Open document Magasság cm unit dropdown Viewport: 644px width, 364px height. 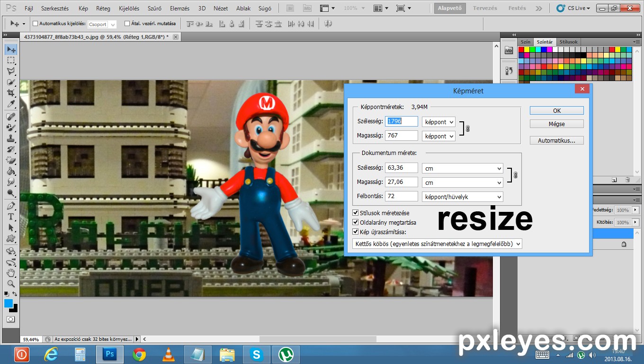coord(463,182)
